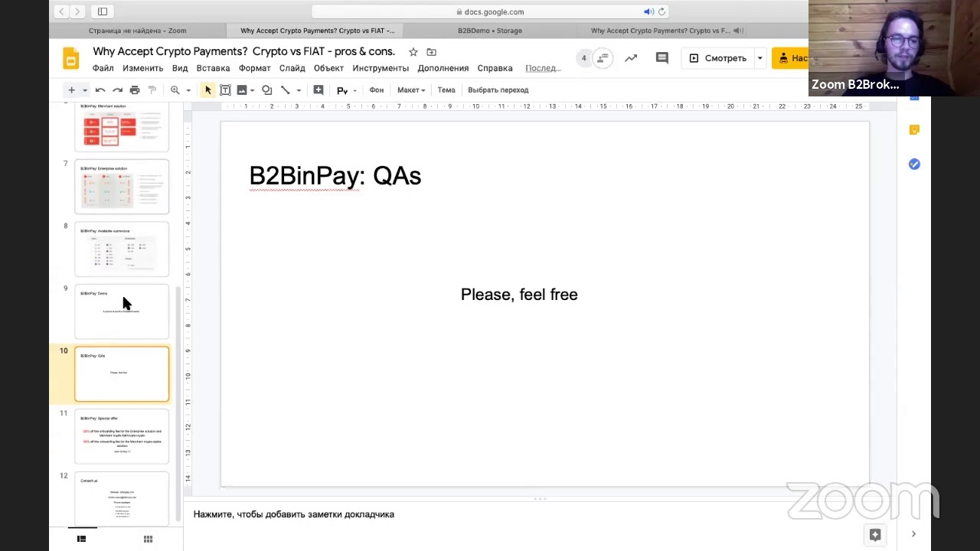Switch to grid view
The image size is (980, 551).
coord(148,539)
